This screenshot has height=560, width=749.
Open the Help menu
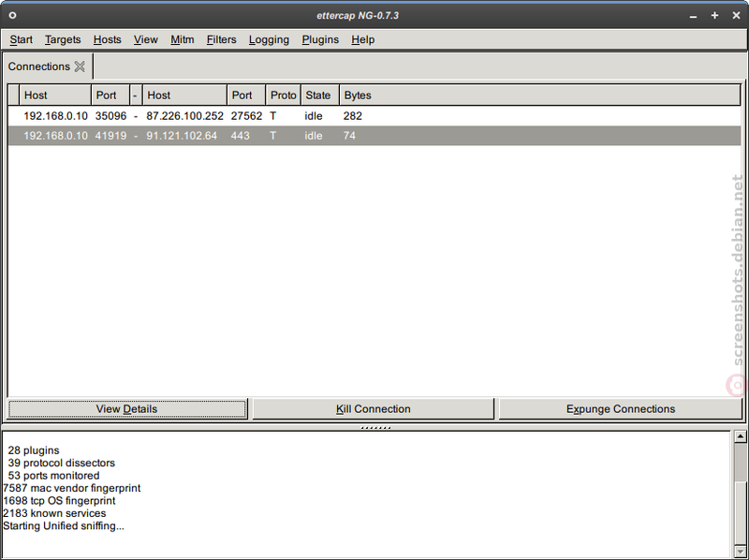362,39
